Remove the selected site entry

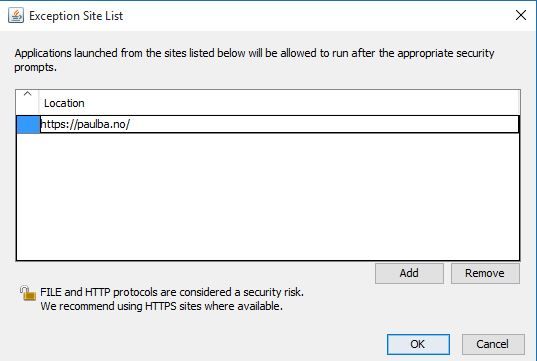click(x=485, y=273)
